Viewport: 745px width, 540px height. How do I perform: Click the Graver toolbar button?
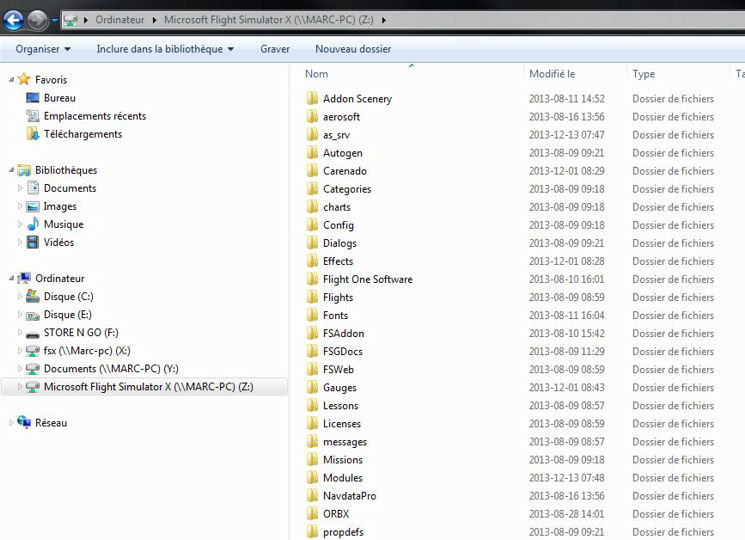275,49
